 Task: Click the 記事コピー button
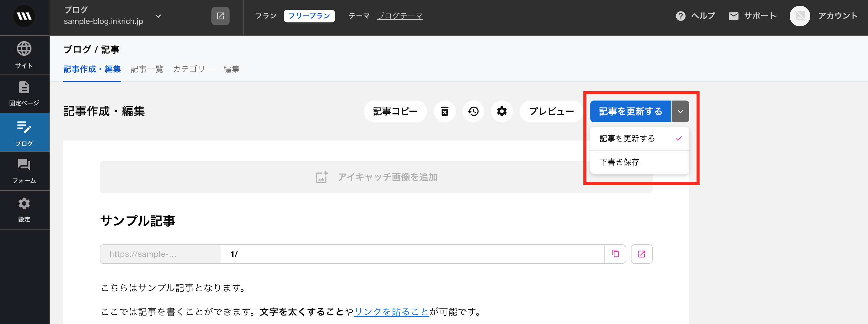[x=395, y=111]
